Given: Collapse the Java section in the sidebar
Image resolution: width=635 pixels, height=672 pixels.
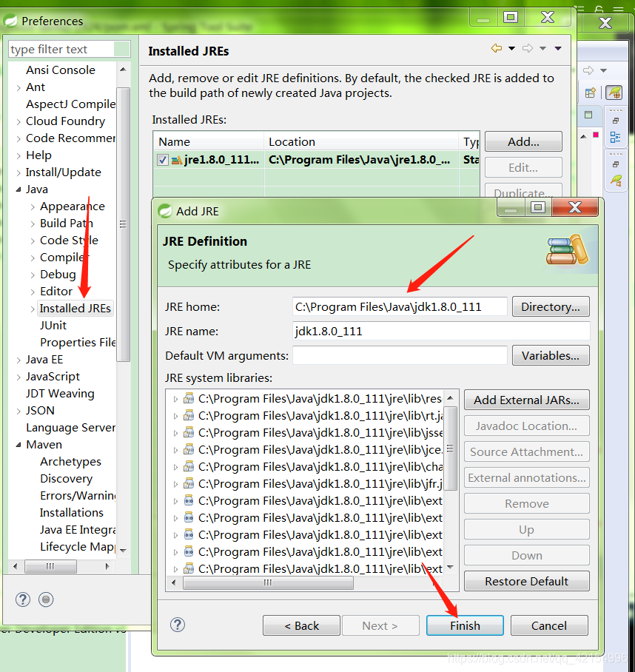Looking at the screenshot, I should coord(18,189).
